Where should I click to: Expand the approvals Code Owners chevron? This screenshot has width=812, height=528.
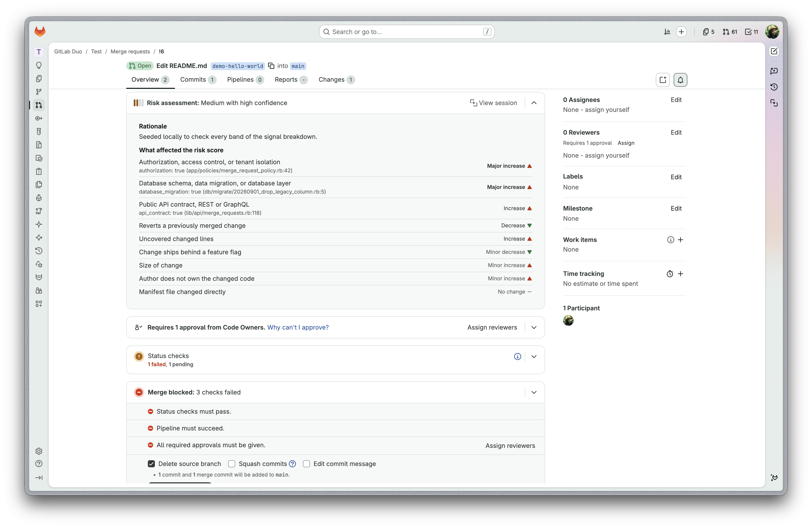coord(534,327)
